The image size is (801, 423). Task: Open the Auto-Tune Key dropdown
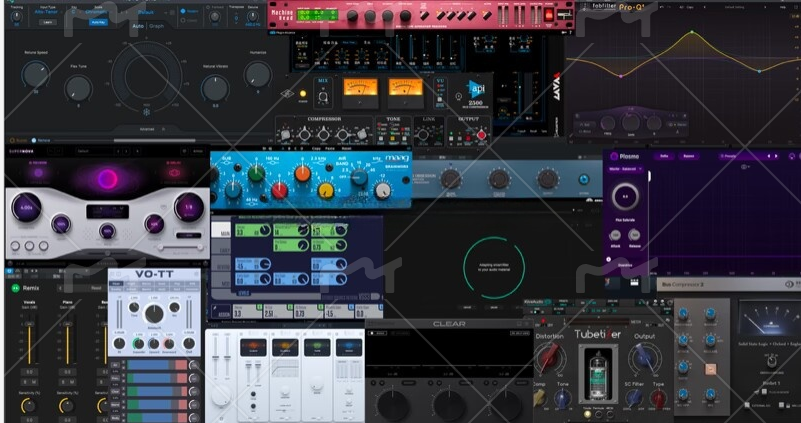(x=75, y=11)
